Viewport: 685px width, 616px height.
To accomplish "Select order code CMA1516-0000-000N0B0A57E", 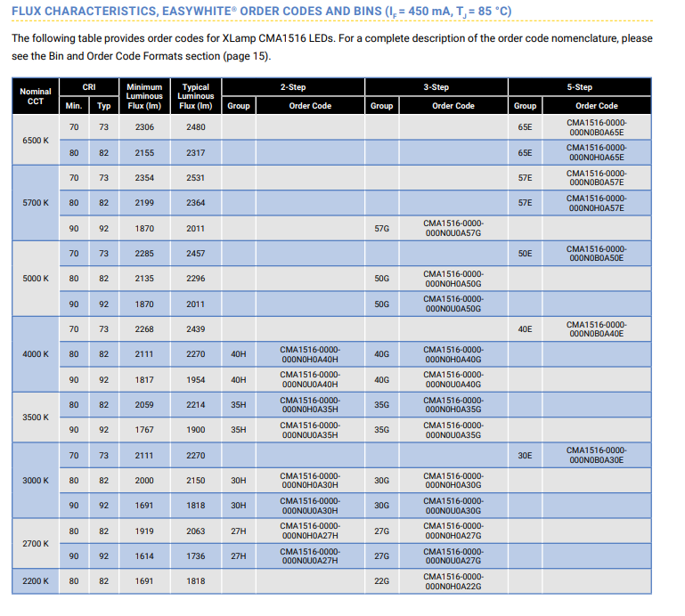I will (596, 178).
